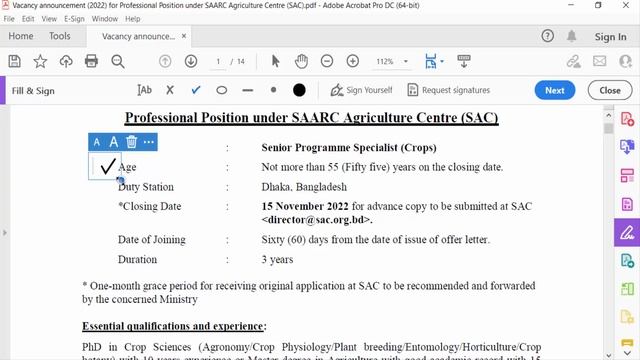Open the find text magnifier
Image resolution: width=640 pixels, height=360 pixels.
pyautogui.click(x=118, y=61)
